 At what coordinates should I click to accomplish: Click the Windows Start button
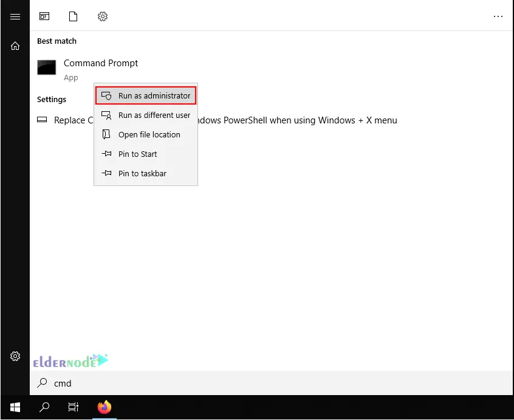point(15,407)
